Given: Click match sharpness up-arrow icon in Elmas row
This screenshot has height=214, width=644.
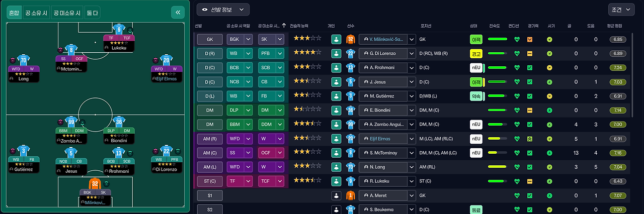Looking at the screenshot, I should click(x=530, y=139).
